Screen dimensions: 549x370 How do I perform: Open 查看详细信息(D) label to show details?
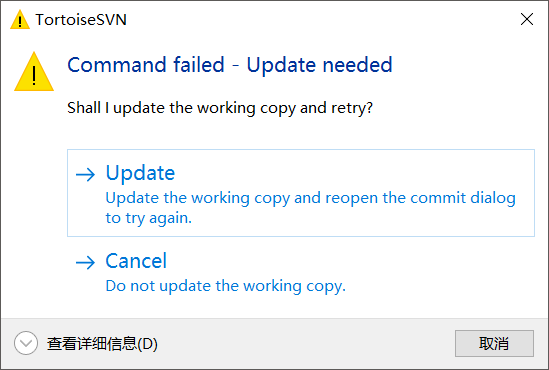pos(102,344)
